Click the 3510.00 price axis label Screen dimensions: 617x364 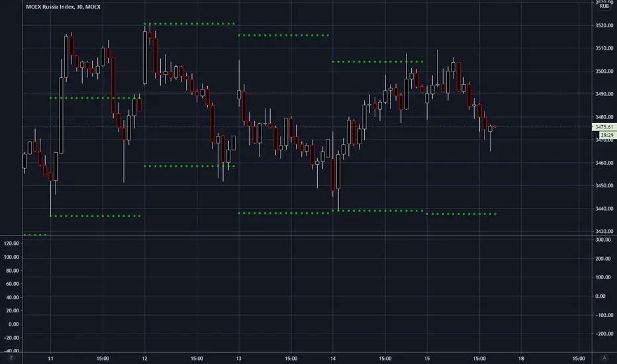(604, 48)
